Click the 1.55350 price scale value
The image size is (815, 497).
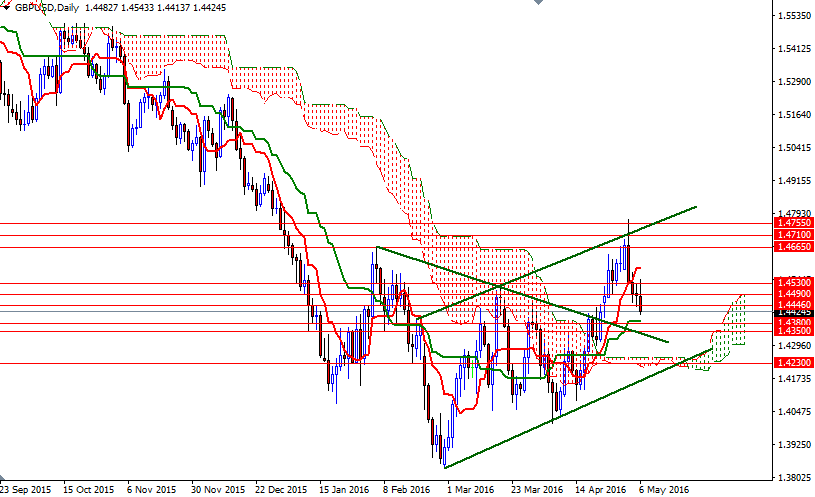[x=797, y=16]
